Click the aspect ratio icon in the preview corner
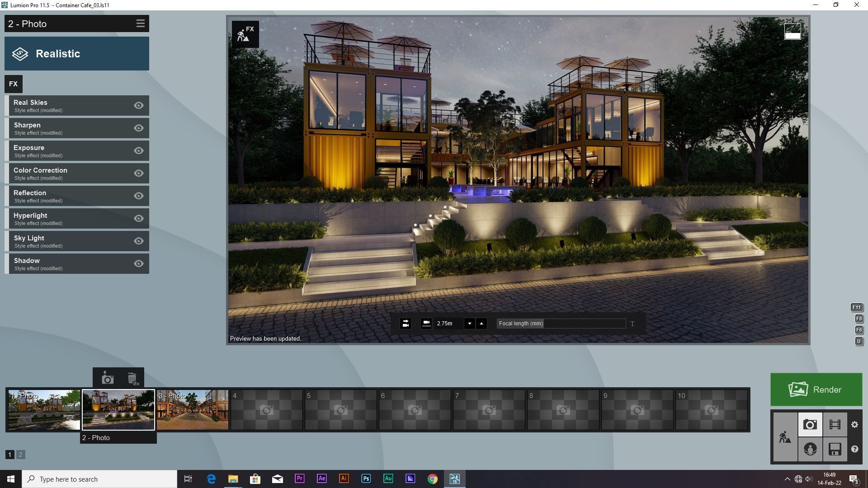 [x=792, y=32]
